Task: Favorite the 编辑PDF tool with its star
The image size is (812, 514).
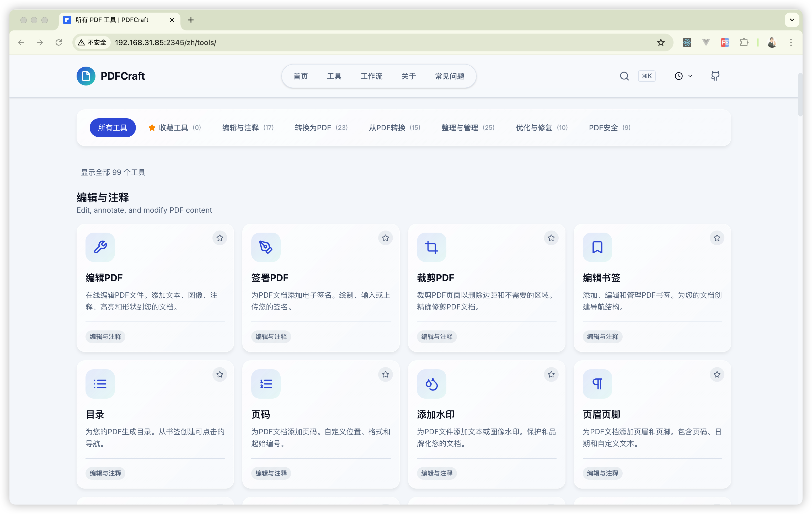Action: [220, 238]
